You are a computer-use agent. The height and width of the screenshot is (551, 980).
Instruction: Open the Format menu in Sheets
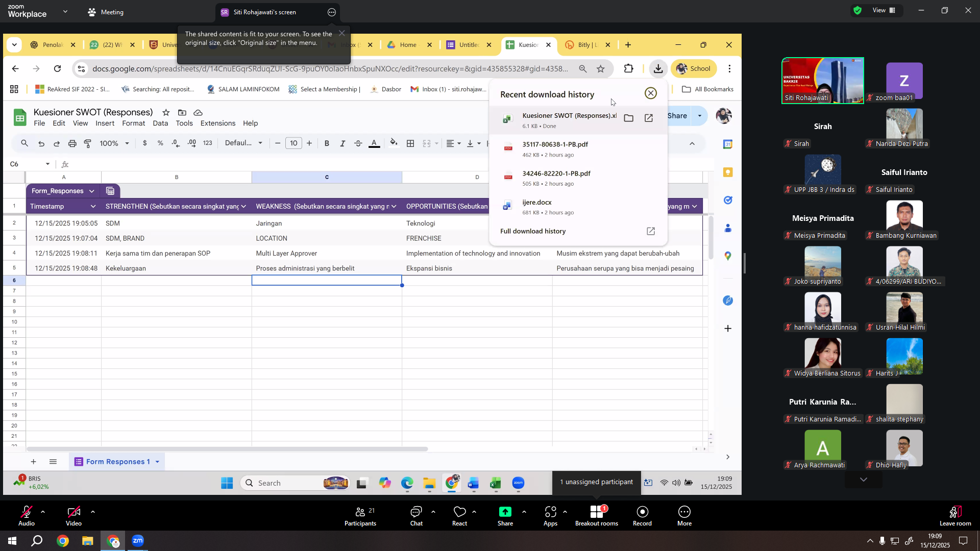[134, 123]
